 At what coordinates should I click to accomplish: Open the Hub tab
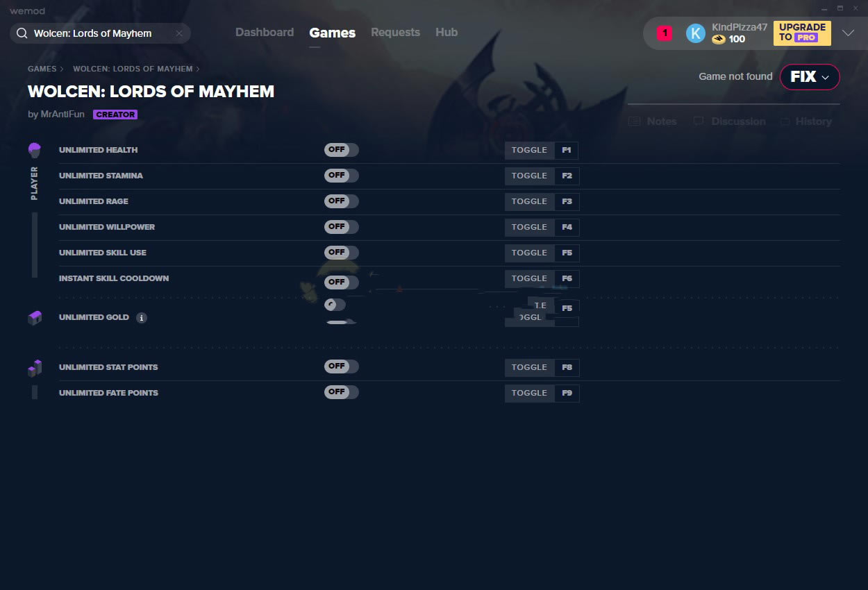click(x=446, y=33)
